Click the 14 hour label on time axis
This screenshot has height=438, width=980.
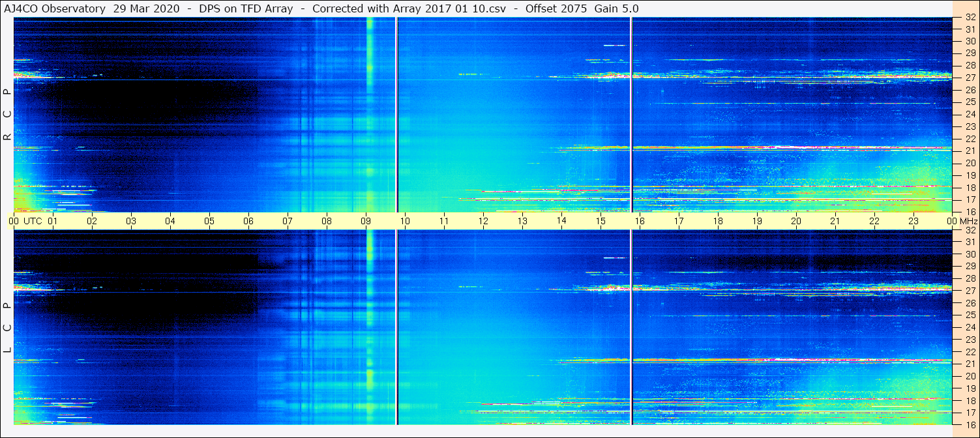click(x=561, y=221)
